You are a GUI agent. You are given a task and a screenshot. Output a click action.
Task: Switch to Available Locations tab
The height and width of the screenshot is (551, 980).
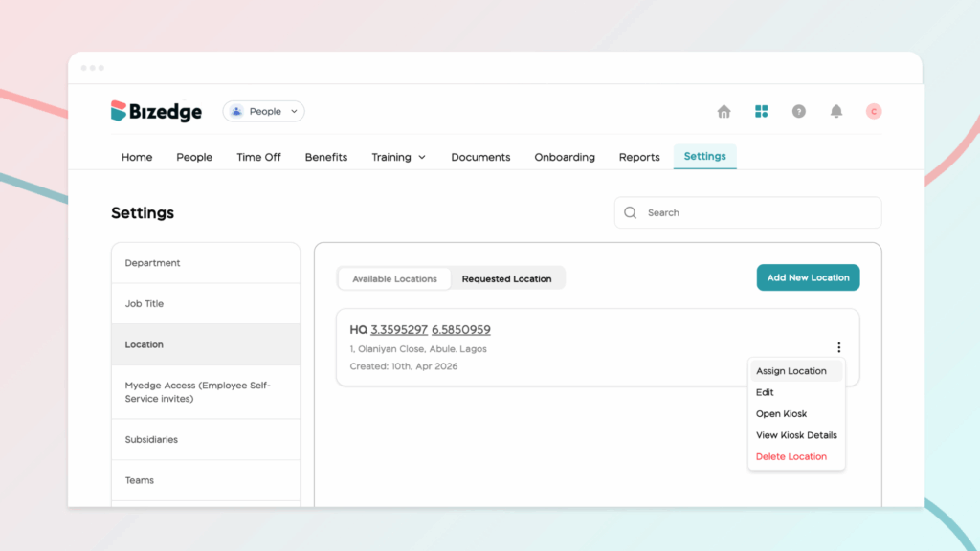tap(394, 278)
